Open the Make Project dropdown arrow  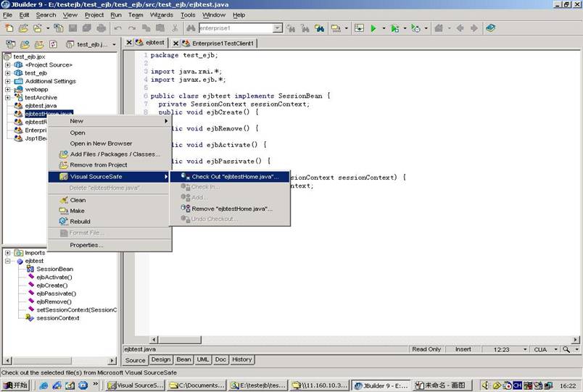point(346,28)
